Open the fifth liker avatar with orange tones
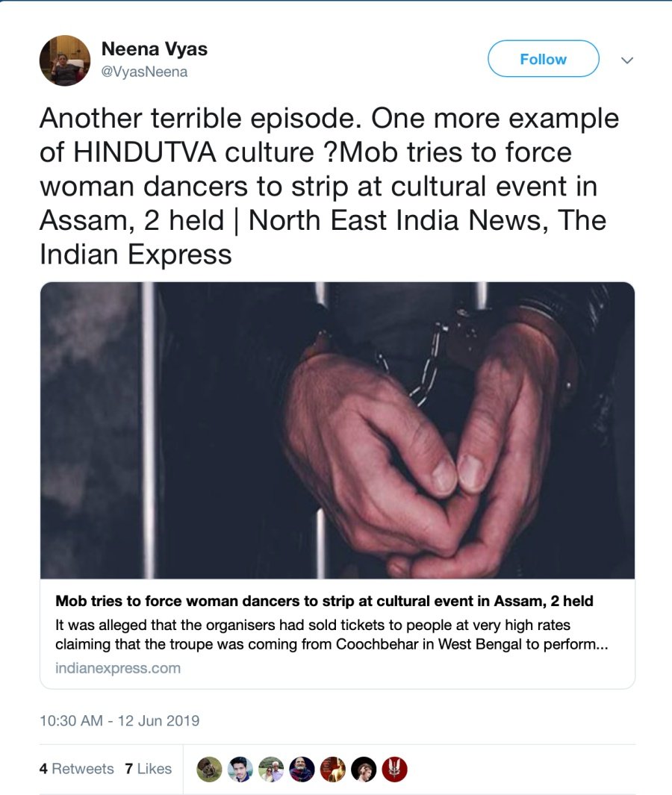The image size is (672, 795). click(333, 769)
